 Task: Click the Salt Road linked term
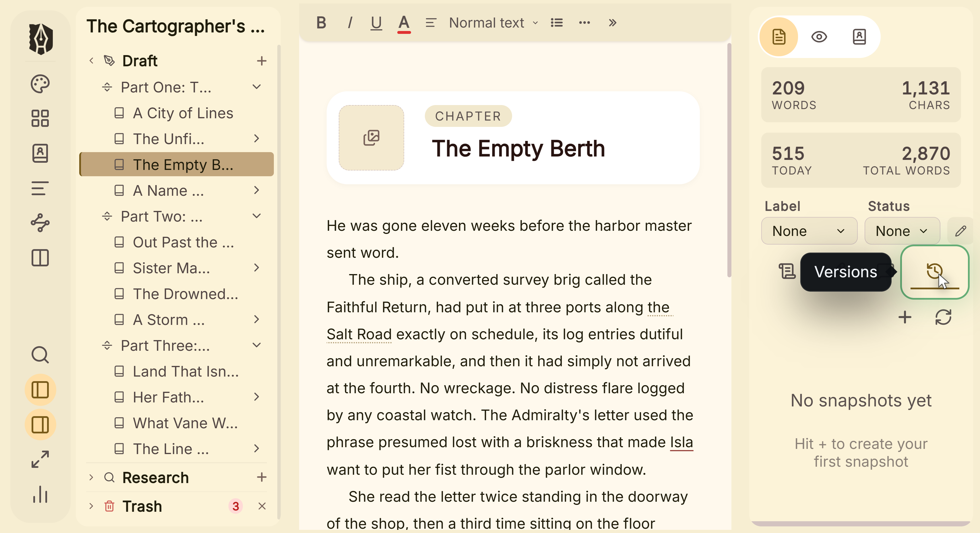(359, 334)
